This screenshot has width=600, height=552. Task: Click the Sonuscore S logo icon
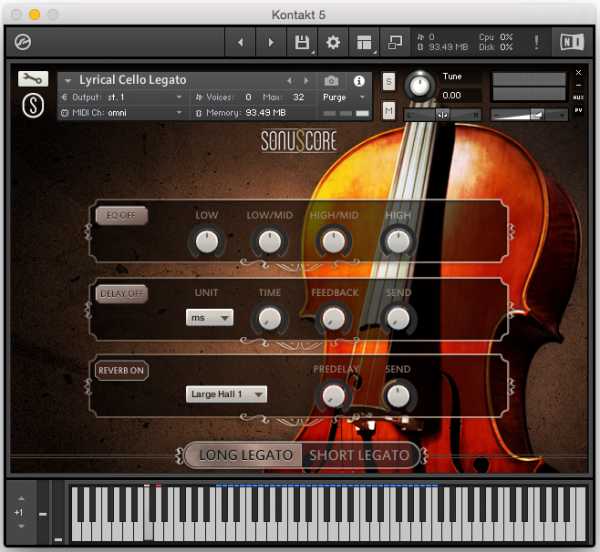pyautogui.click(x=33, y=106)
